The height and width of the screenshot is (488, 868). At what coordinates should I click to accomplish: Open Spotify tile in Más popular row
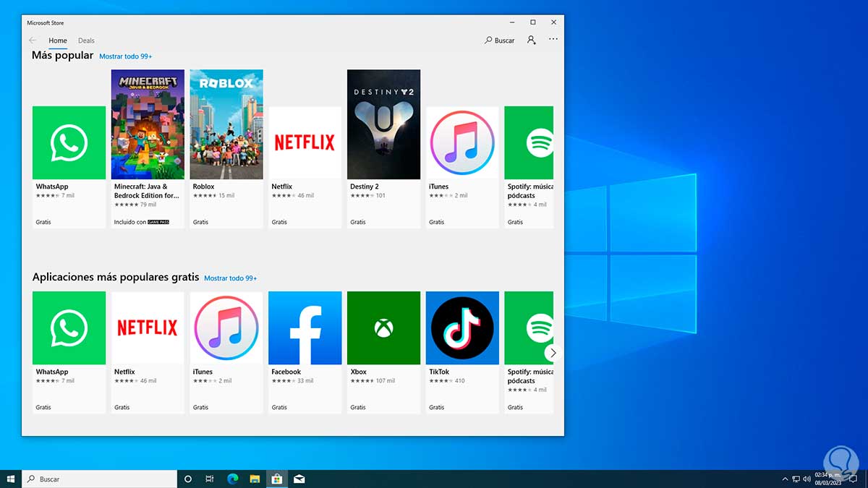click(x=529, y=167)
